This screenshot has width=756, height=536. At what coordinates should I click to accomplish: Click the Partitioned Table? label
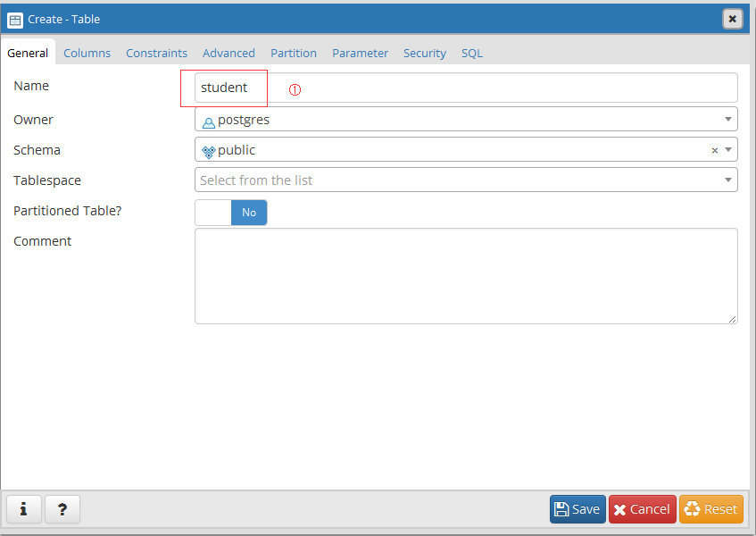[x=68, y=211]
